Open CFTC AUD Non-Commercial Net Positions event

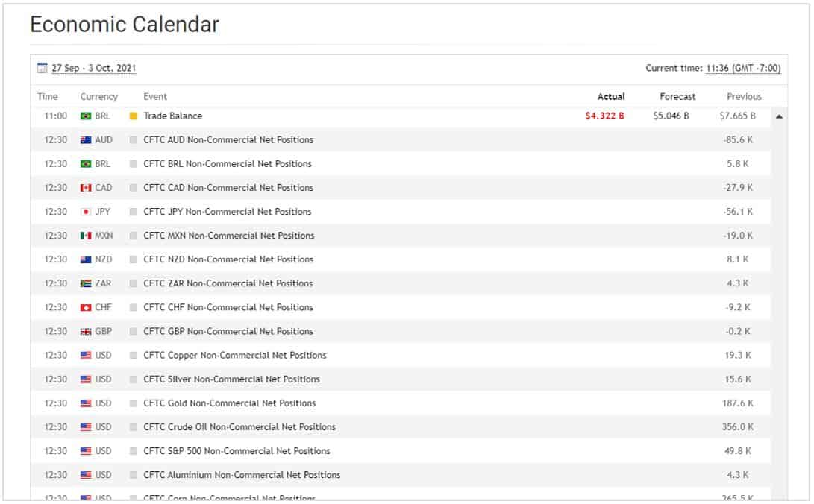[x=228, y=140]
